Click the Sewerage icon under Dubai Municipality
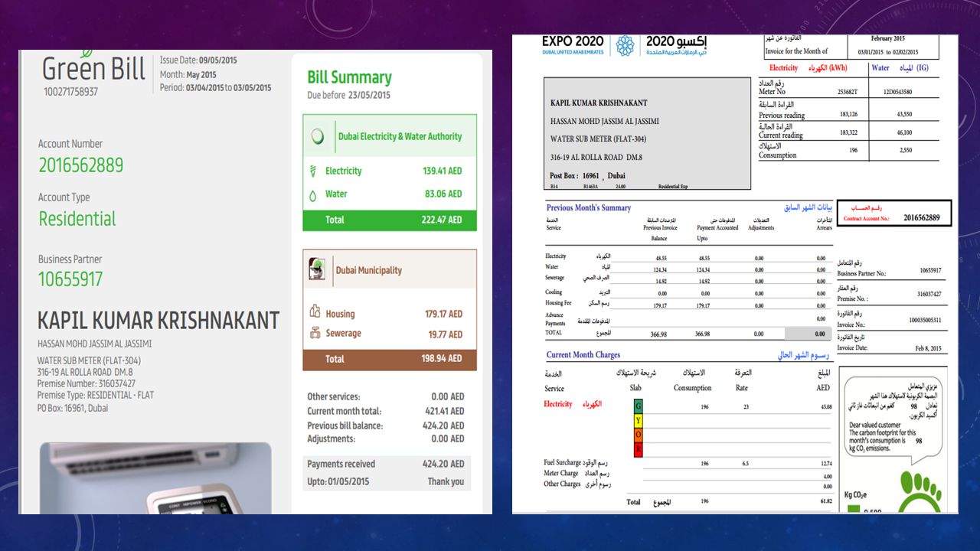This screenshot has height=551, width=980. point(314,333)
